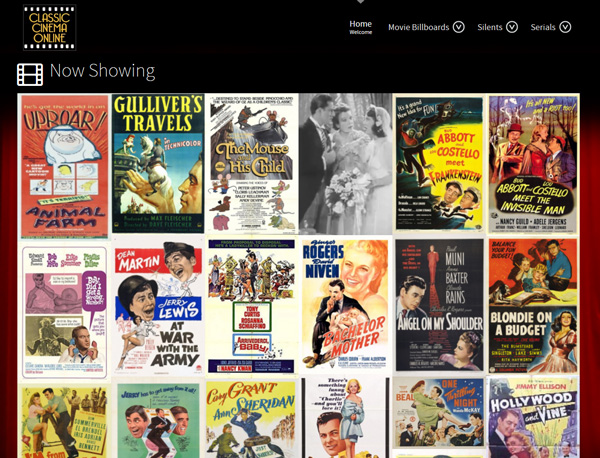This screenshot has height=458, width=600.
Task: Click the film strip Now Showing icon
Action: pyautogui.click(x=30, y=75)
